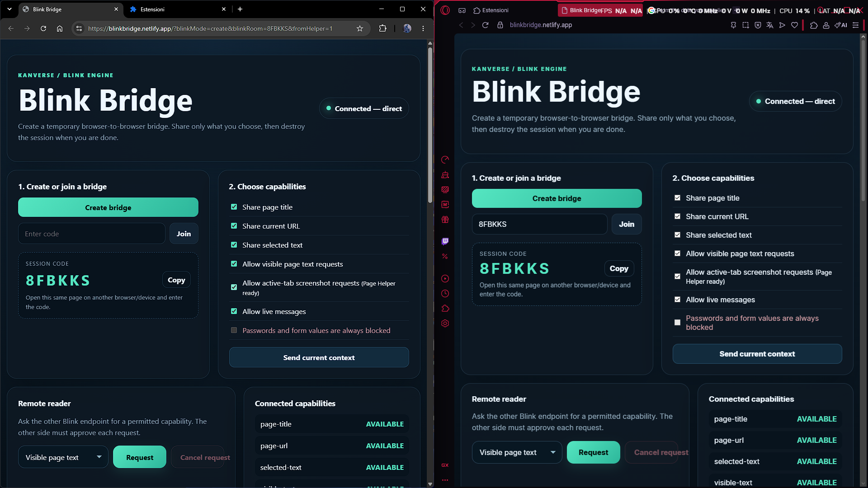Screen dimensions: 868x488
Task: Open the M chip icon in sidebar
Action: point(445,205)
